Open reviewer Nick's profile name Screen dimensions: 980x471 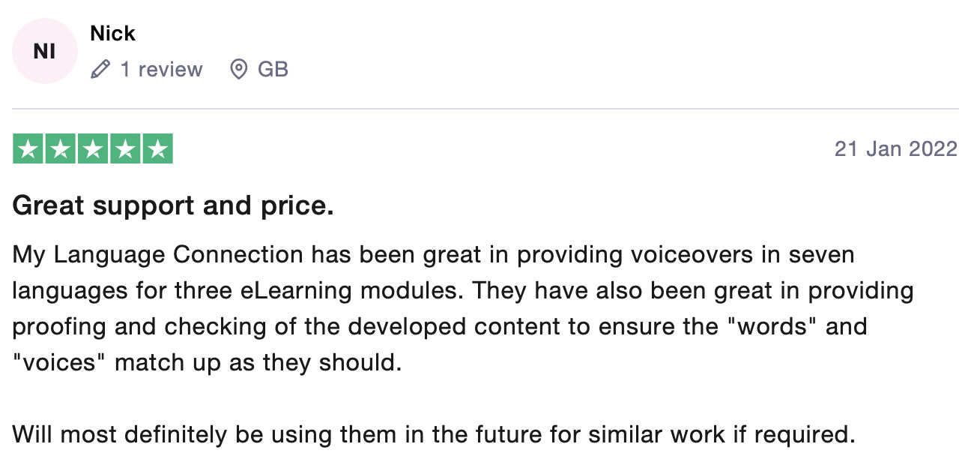pyautogui.click(x=112, y=33)
